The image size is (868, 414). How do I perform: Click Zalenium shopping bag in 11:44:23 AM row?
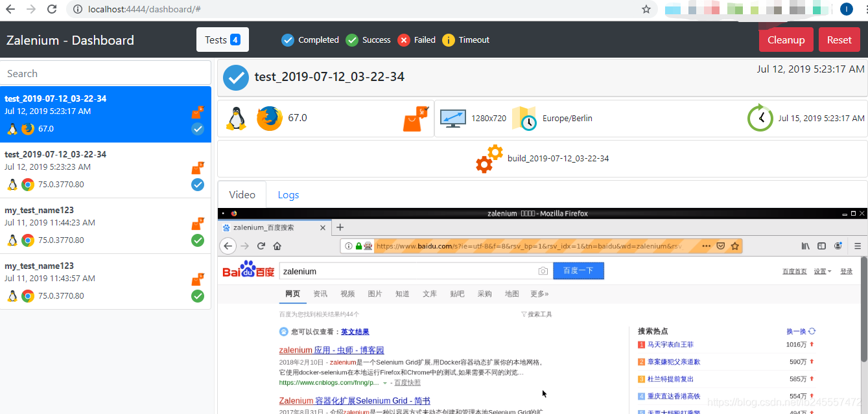pyautogui.click(x=198, y=224)
